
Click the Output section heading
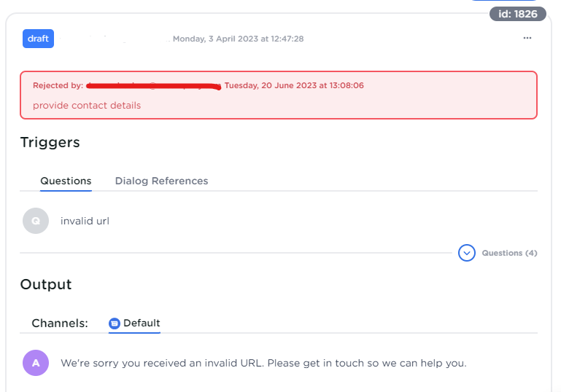[46, 284]
